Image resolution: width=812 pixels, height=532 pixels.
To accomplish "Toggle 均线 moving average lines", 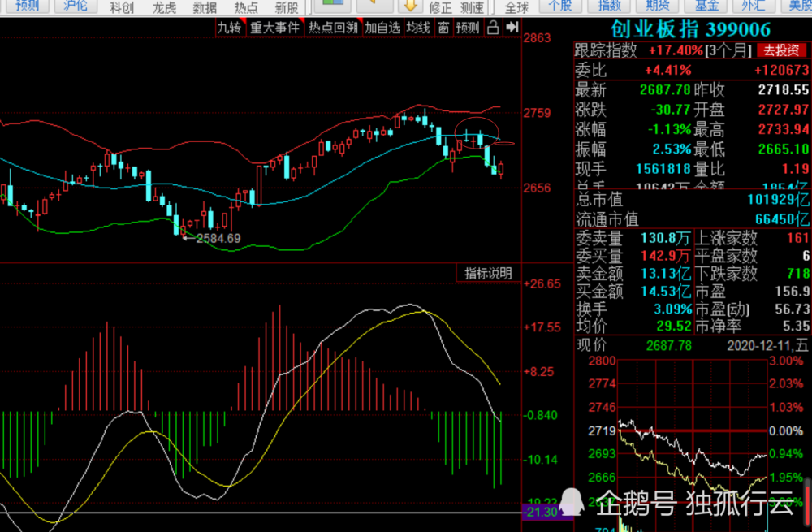I will (x=418, y=28).
